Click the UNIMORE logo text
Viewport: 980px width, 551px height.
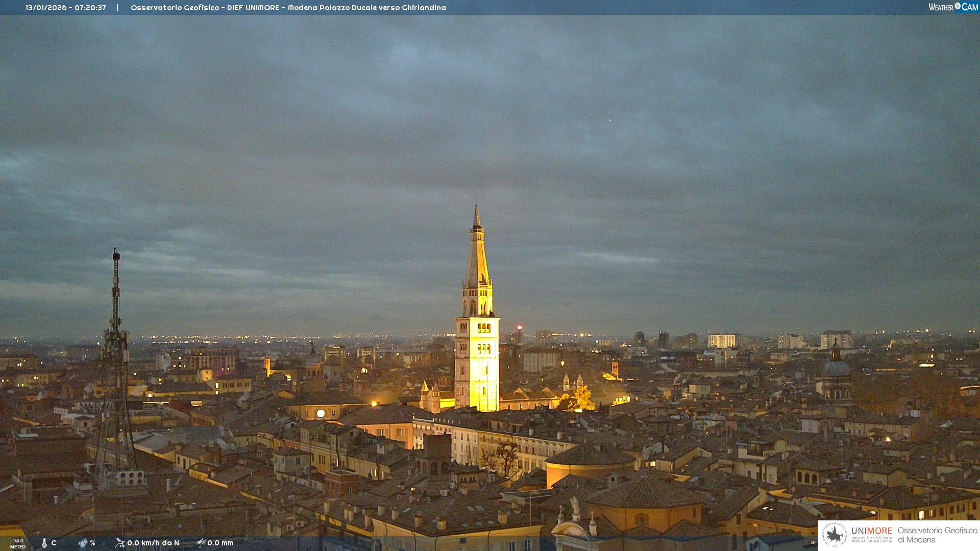[871, 532]
